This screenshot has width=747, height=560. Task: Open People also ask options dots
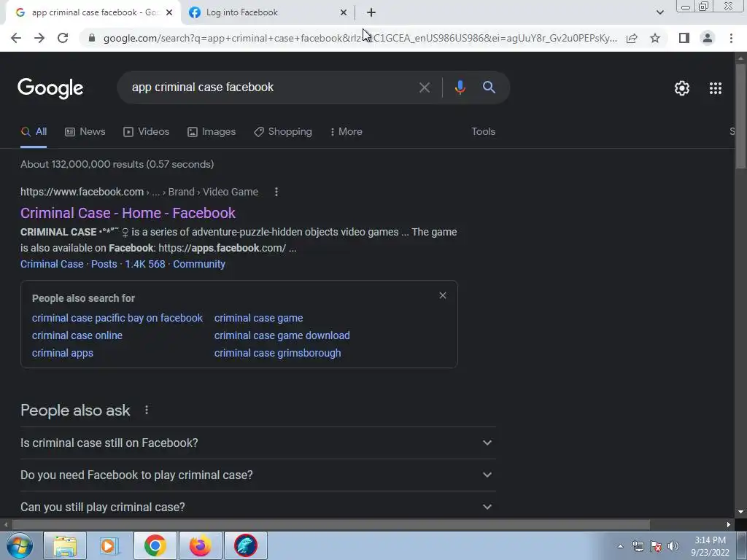[146, 410]
